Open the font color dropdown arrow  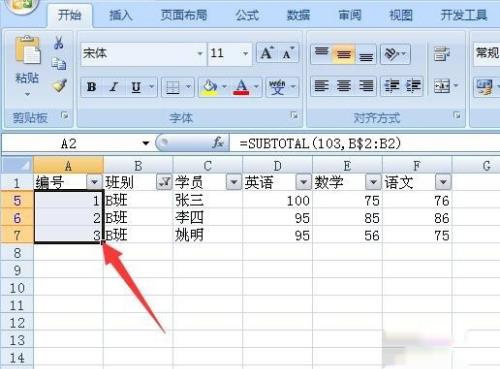(256, 87)
